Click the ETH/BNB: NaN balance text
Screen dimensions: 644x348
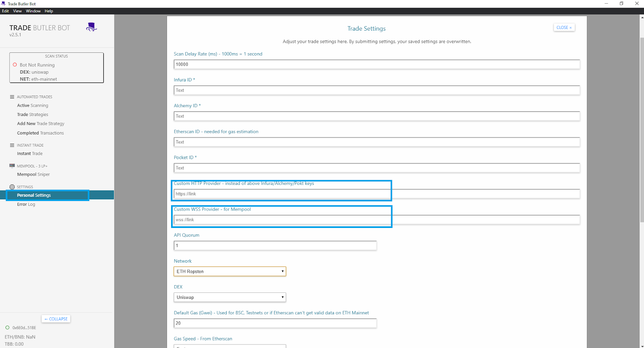pyautogui.click(x=20, y=337)
